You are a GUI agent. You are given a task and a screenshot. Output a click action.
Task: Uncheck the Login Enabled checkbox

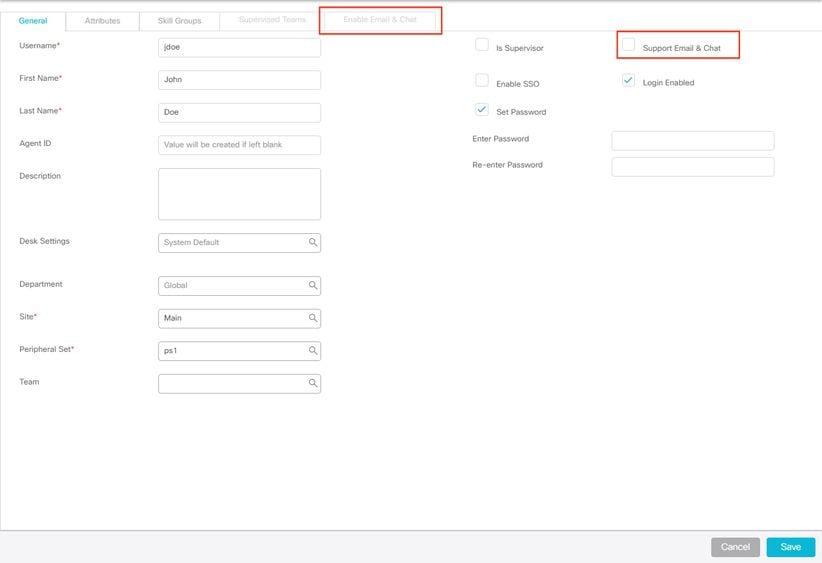pos(628,80)
